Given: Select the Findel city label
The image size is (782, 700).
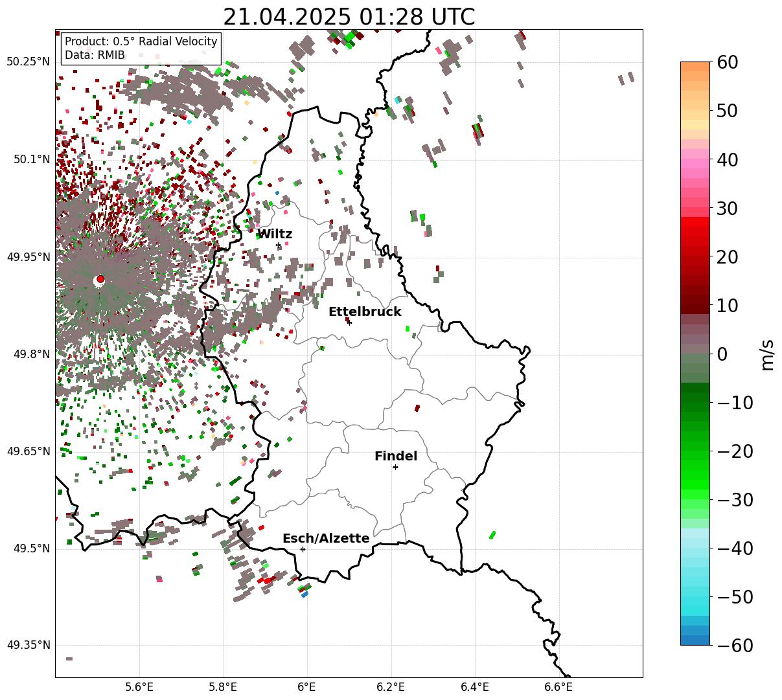Looking at the screenshot, I should [396, 457].
